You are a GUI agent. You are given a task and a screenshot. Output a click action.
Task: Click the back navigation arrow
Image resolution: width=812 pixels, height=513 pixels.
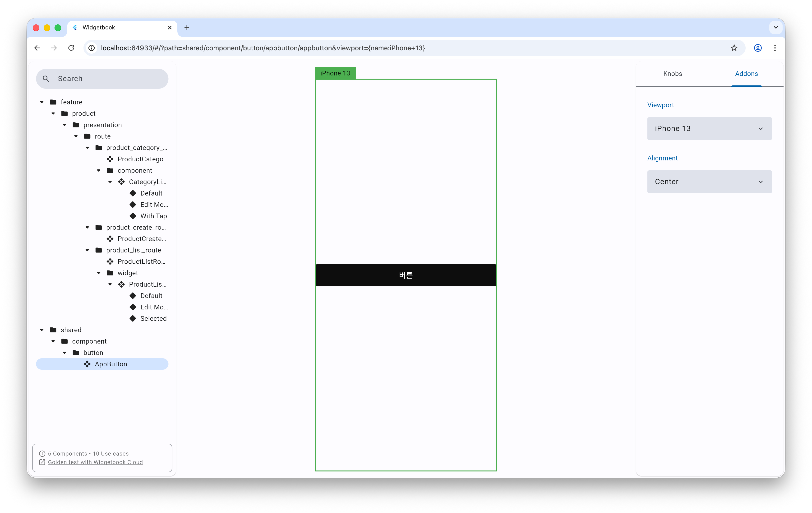tap(37, 48)
